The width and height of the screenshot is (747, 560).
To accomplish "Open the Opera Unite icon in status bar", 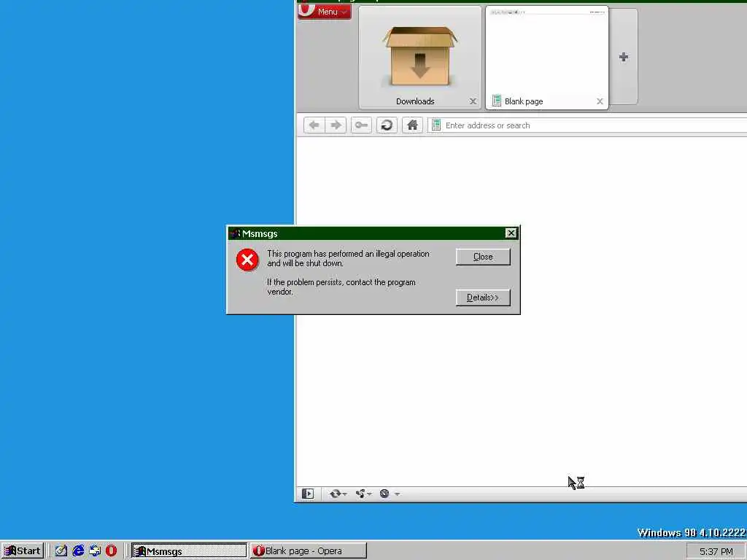I will click(360, 494).
